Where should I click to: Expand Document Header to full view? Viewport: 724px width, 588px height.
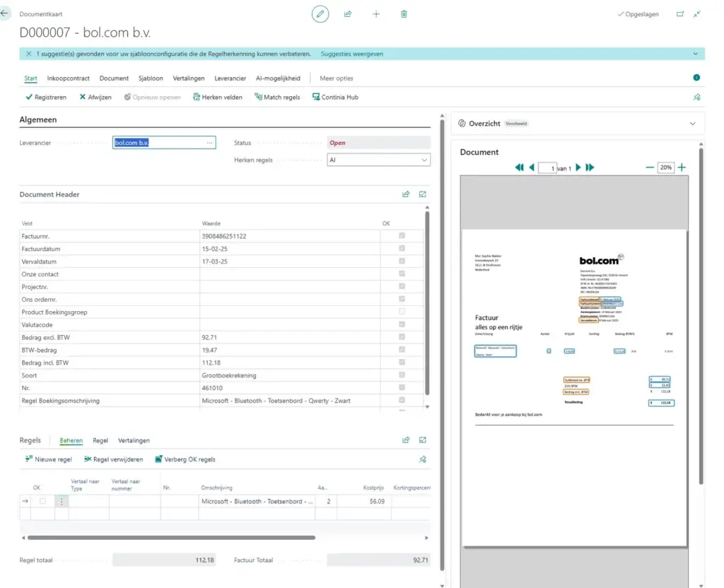pyautogui.click(x=423, y=194)
